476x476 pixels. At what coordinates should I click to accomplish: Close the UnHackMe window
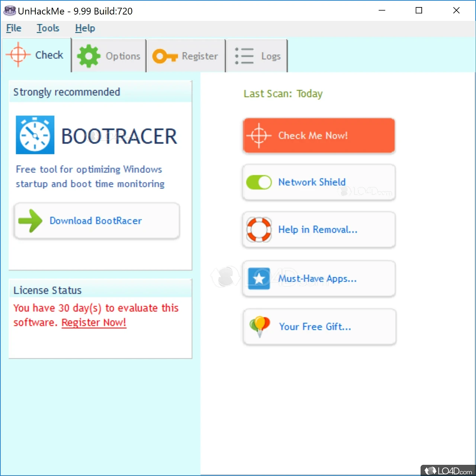pos(456,10)
